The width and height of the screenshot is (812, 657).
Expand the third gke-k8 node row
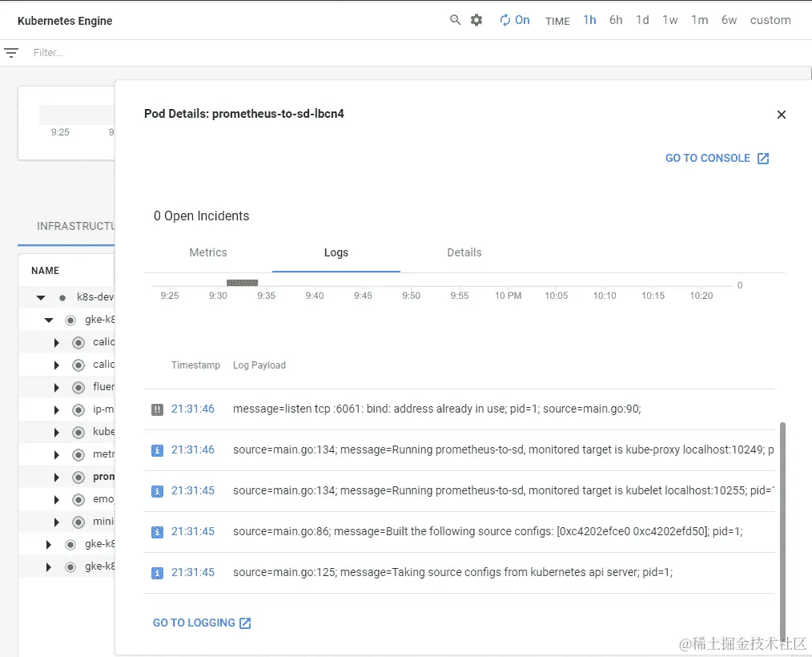[49, 566]
